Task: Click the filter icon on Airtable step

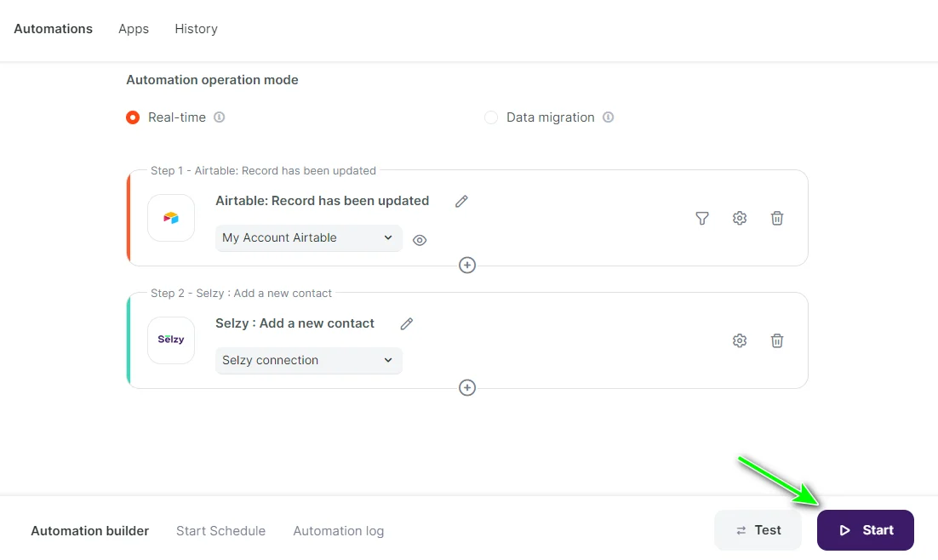Action: tap(701, 219)
